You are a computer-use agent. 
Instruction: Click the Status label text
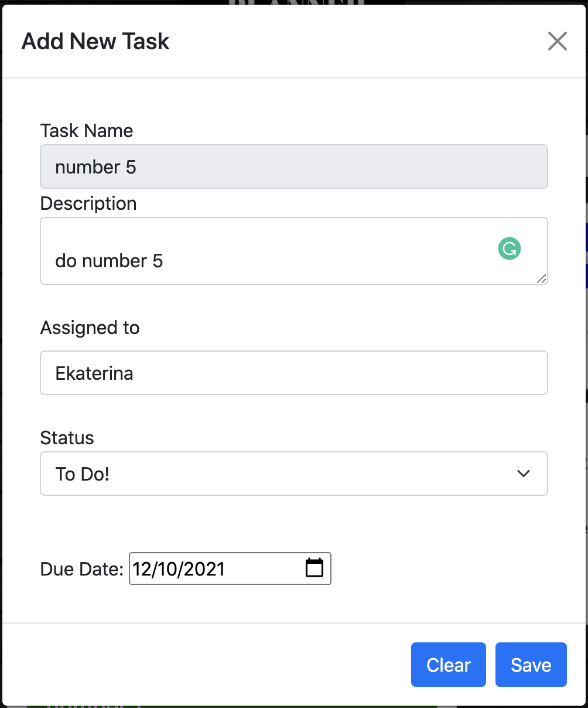pos(67,438)
